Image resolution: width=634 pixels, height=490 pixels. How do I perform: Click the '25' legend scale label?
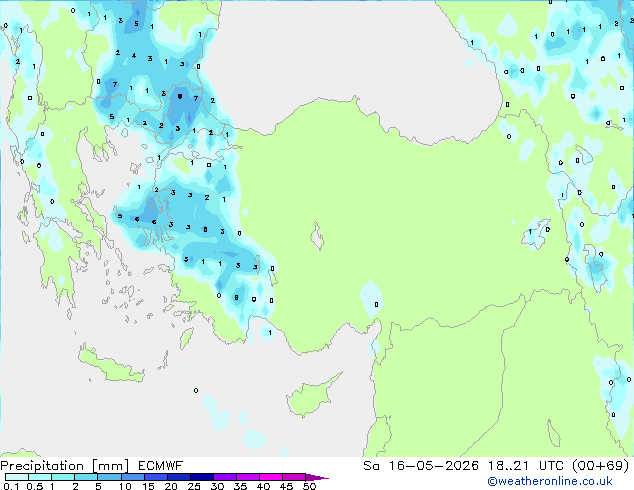194,486
